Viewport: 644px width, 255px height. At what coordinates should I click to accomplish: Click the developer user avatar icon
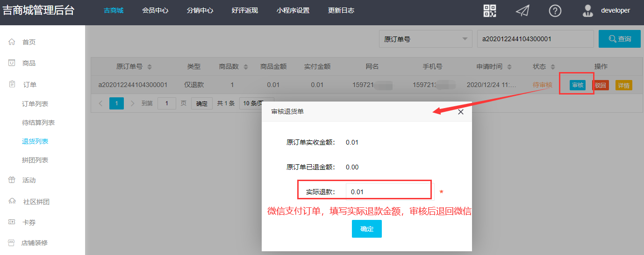click(587, 11)
